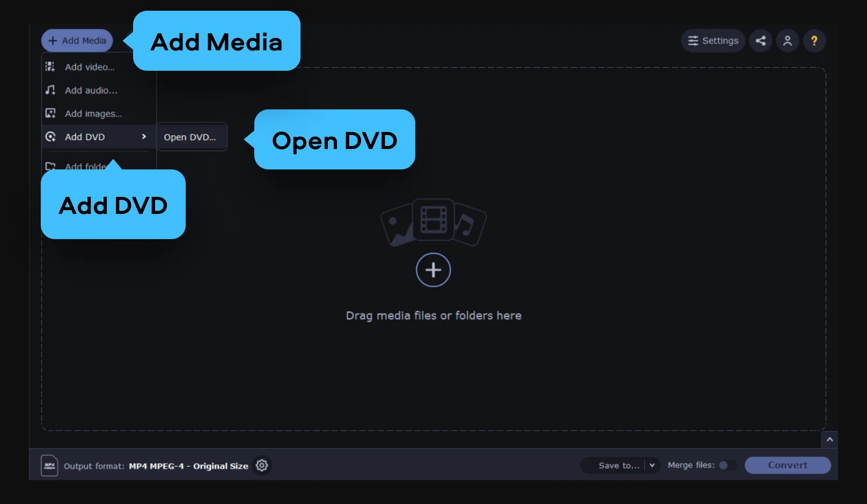Open the Settings button
Screen dimensions: 867x504
tap(713, 41)
